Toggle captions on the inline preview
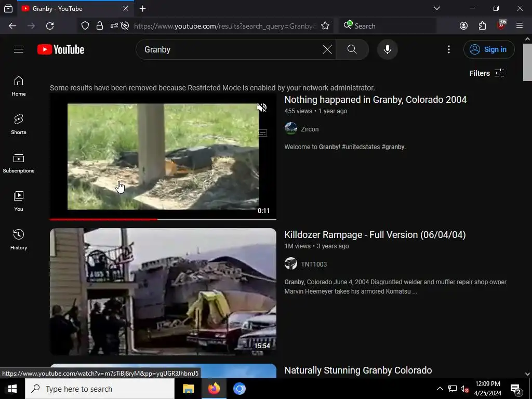The width and height of the screenshot is (532, 399). (x=262, y=133)
